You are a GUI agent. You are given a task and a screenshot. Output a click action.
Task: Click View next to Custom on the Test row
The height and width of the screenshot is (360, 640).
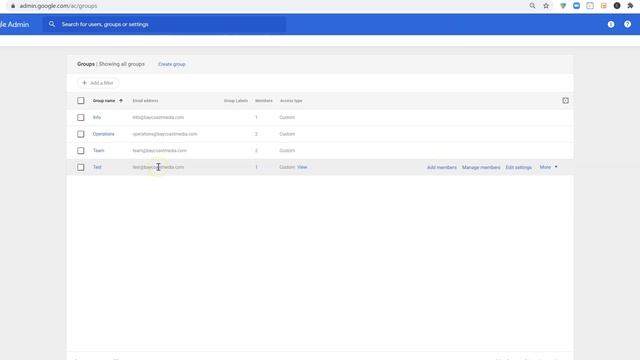[x=302, y=167]
